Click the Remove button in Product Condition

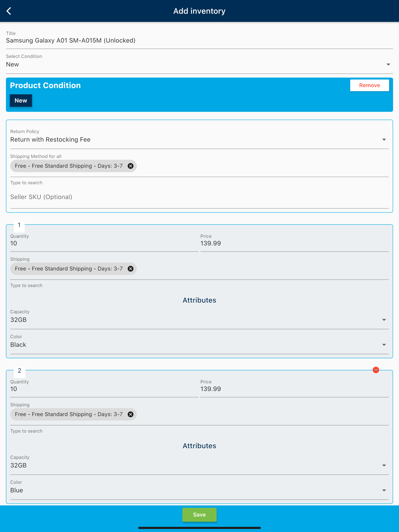point(369,85)
